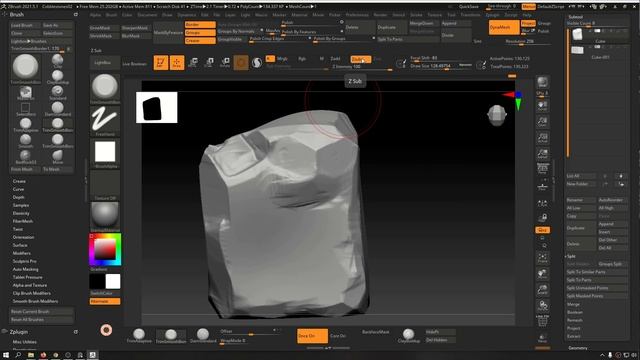Pick a color in the color picker
Viewport: 640px width, 360px height.
105,249
